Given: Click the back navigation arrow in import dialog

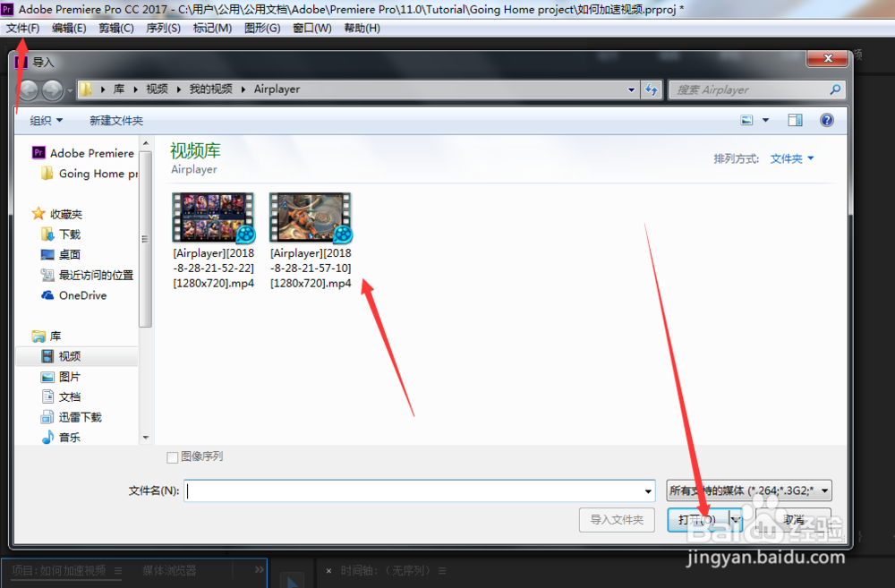Looking at the screenshot, I should click(x=29, y=89).
